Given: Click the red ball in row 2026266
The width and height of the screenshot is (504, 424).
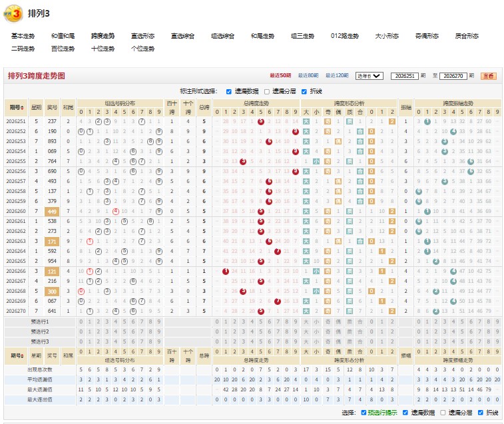Looking at the screenshot, I should point(226,272).
